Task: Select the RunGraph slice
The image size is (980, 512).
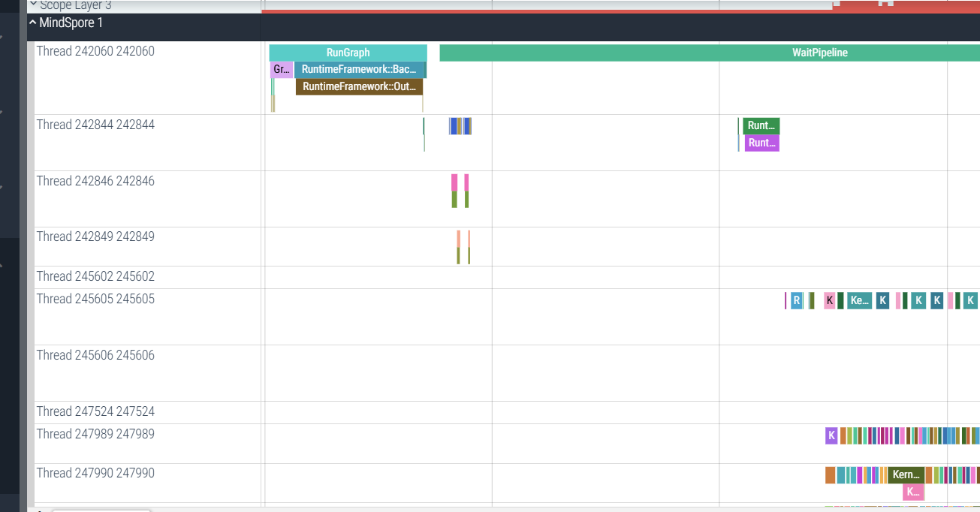Action: tap(348, 53)
